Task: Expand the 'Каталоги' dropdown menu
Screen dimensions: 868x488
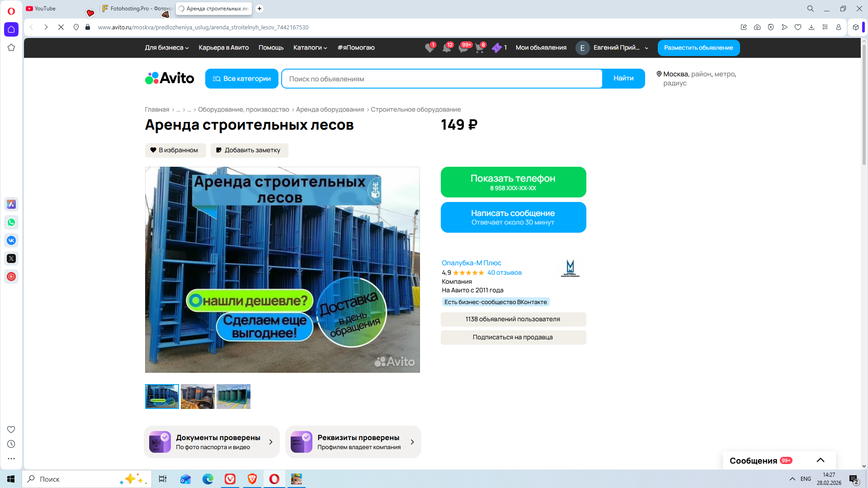Action: click(x=310, y=48)
